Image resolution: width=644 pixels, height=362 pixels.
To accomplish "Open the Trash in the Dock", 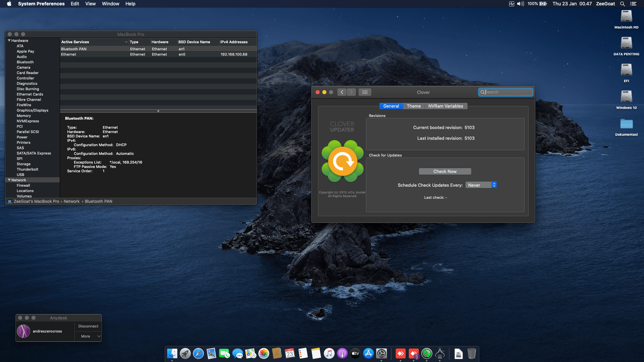I will pyautogui.click(x=472, y=353).
